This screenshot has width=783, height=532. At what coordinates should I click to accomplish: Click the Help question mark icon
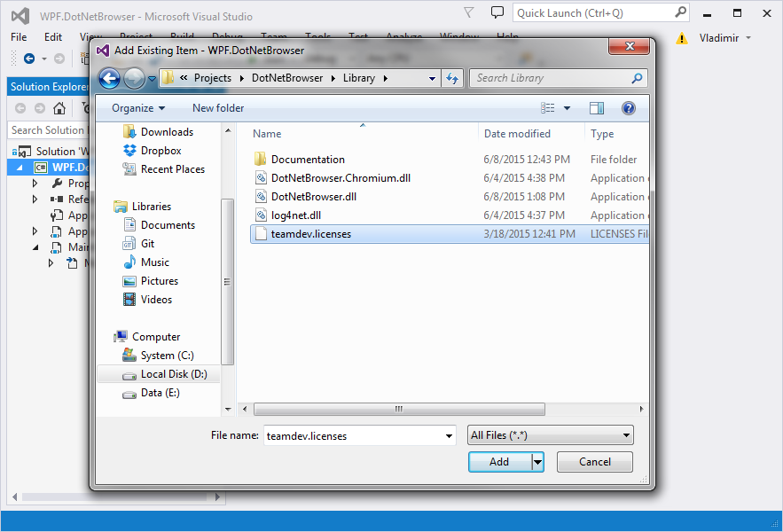tap(628, 108)
